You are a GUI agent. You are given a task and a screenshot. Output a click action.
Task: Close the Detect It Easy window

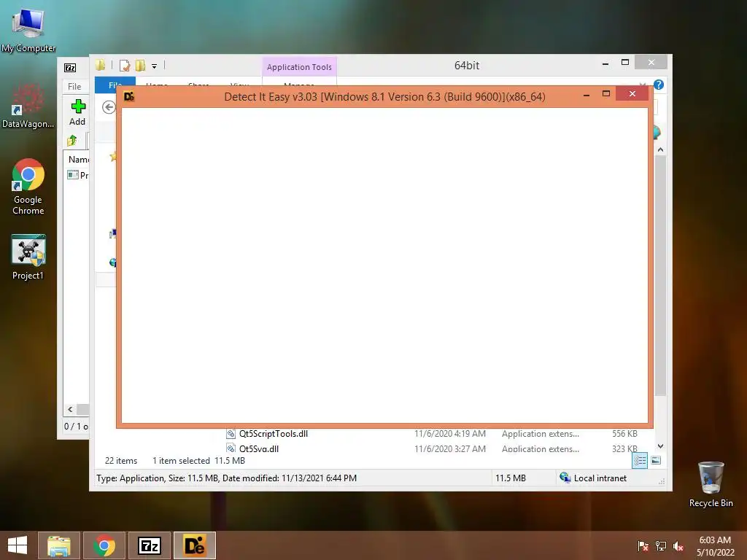pyautogui.click(x=632, y=93)
